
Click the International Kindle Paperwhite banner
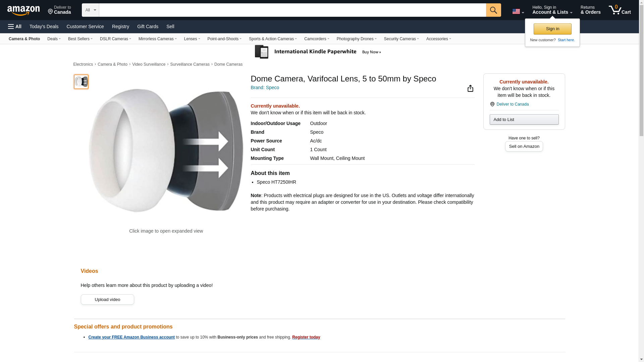pyautogui.click(x=318, y=52)
